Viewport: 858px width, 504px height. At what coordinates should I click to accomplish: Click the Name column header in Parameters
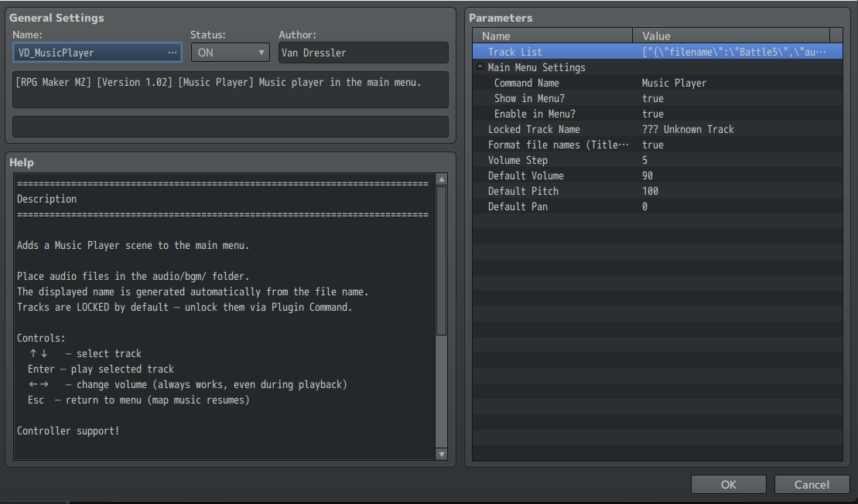(552, 36)
